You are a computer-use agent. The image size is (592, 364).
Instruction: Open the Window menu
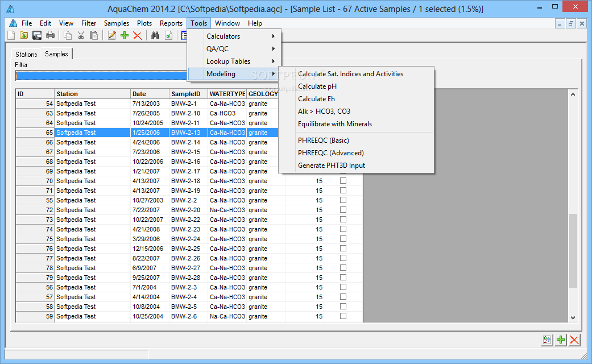click(x=227, y=23)
